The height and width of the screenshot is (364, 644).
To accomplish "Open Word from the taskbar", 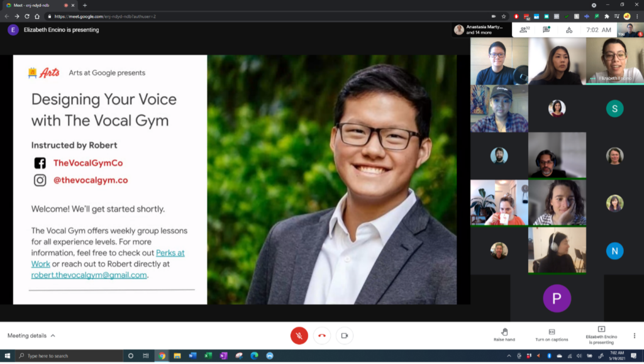I will [x=192, y=356].
